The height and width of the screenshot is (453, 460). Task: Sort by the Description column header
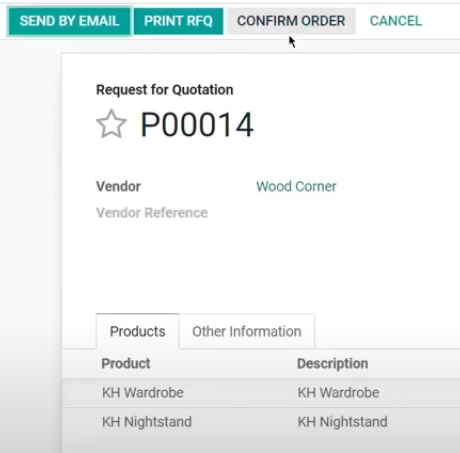(x=332, y=363)
